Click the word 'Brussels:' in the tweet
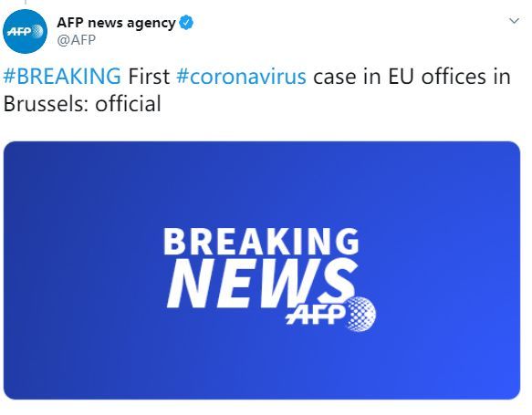Viewport: 532px width, 415px height. [46, 103]
